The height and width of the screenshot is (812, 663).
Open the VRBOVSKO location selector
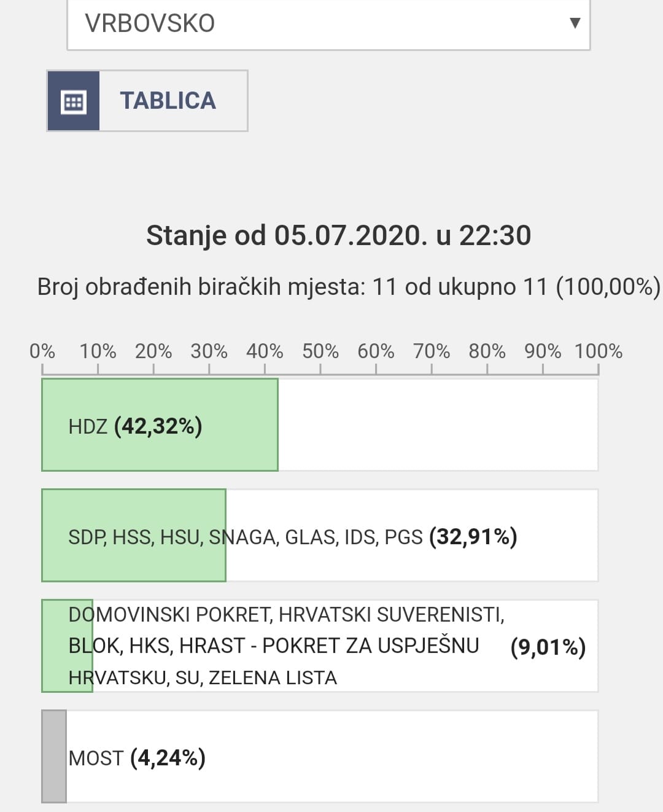tap(328, 24)
